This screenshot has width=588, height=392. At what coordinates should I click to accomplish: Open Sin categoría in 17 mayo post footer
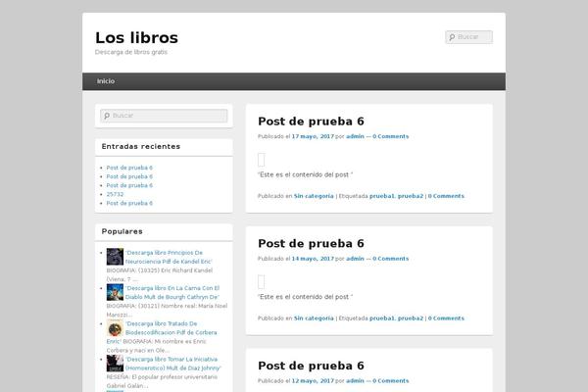click(314, 196)
